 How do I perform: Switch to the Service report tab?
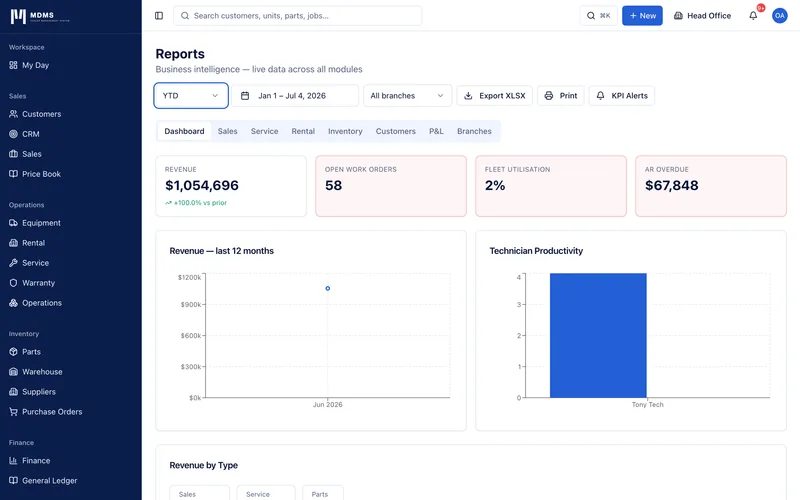pos(264,131)
